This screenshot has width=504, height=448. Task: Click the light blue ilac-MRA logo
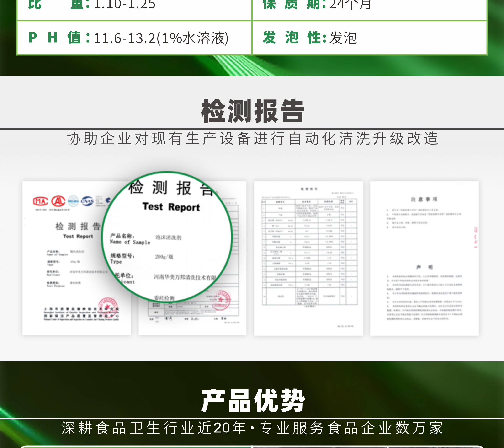tap(73, 201)
